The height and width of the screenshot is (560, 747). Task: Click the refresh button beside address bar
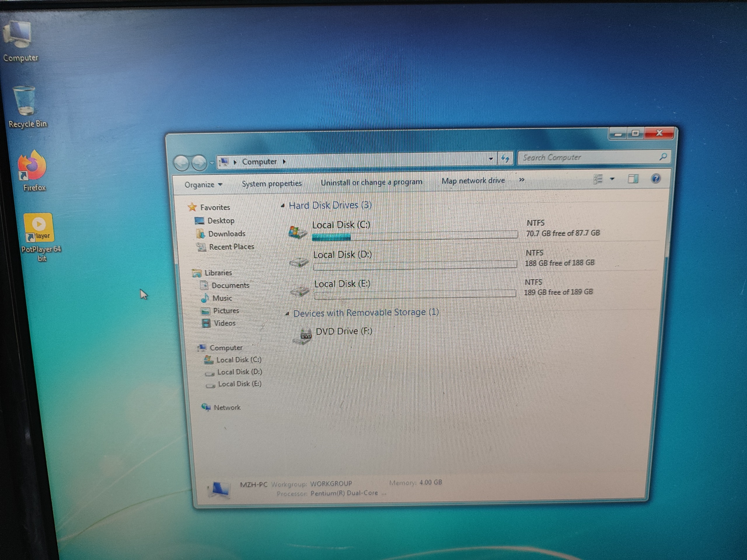[x=505, y=158]
